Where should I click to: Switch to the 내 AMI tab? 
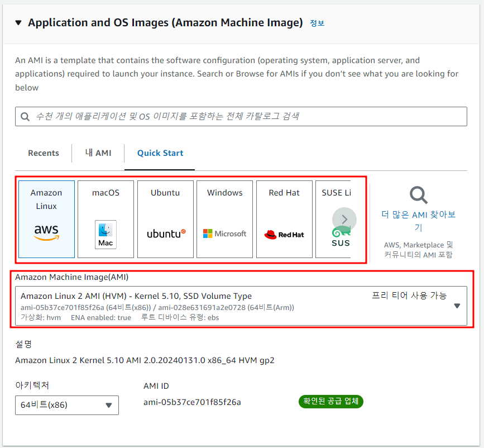tap(98, 153)
